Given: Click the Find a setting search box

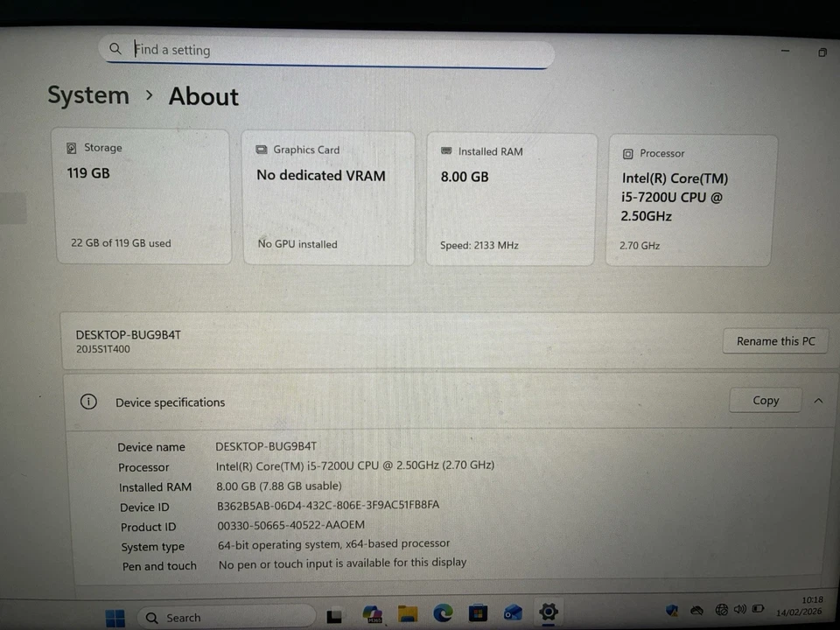Looking at the screenshot, I should pyautogui.click(x=325, y=52).
